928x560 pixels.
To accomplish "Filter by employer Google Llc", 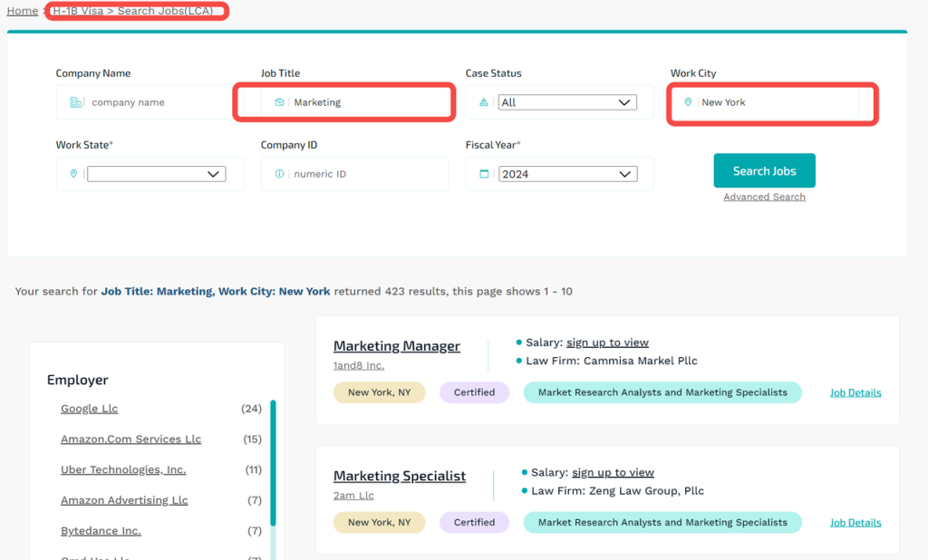I will click(90, 409).
